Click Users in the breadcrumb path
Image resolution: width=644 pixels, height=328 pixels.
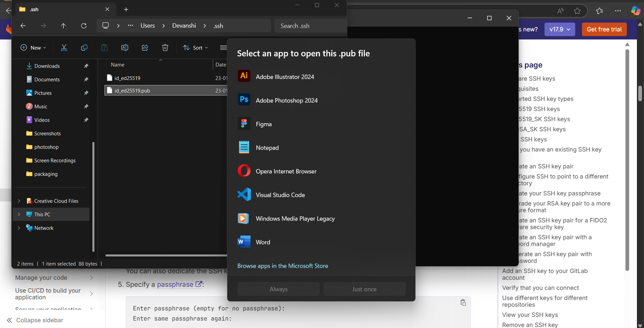148,26
